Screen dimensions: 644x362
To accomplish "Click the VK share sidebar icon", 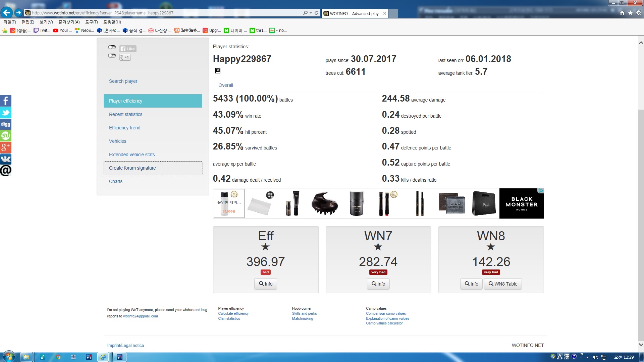I will pyautogui.click(x=6, y=159).
